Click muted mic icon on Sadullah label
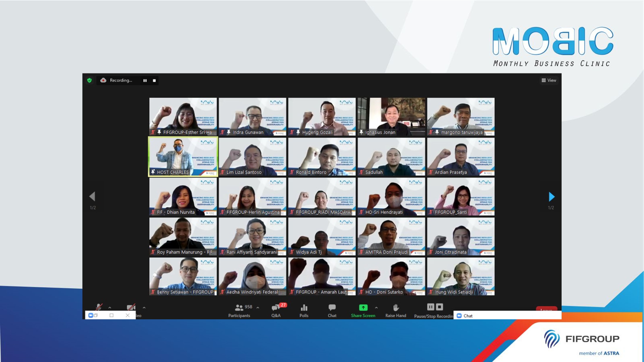This screenshot has width=644, height=362. (x=361, y=172)
